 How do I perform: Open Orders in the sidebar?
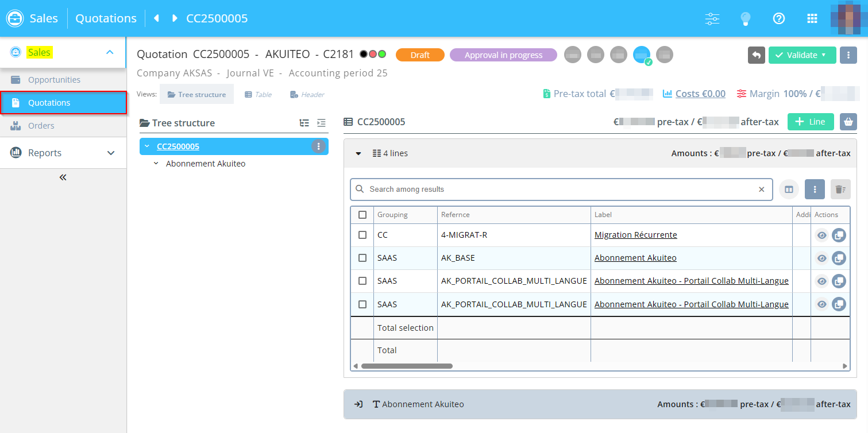[41, 126]
